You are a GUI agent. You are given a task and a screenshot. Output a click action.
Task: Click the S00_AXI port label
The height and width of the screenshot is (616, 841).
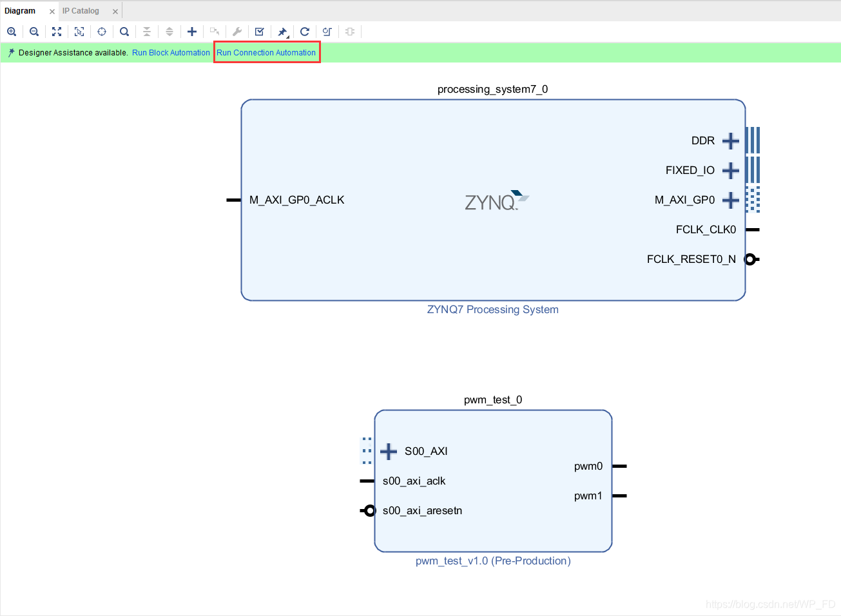coord(426,451)
